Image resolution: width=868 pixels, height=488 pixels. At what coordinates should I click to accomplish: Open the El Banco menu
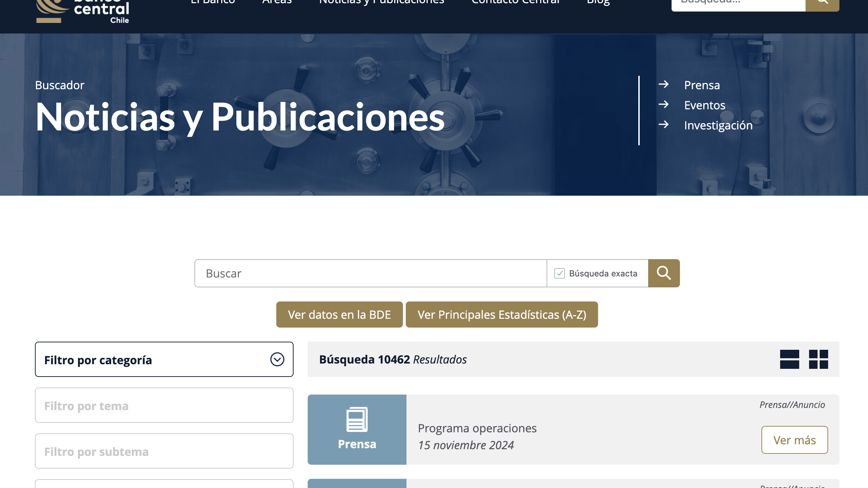[x=213, y=2]
